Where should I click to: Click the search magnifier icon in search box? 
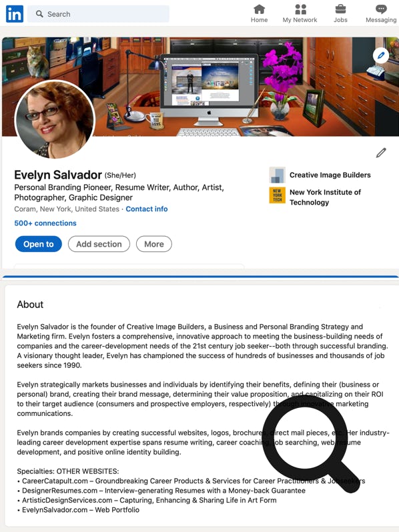[x=39, y=14]
